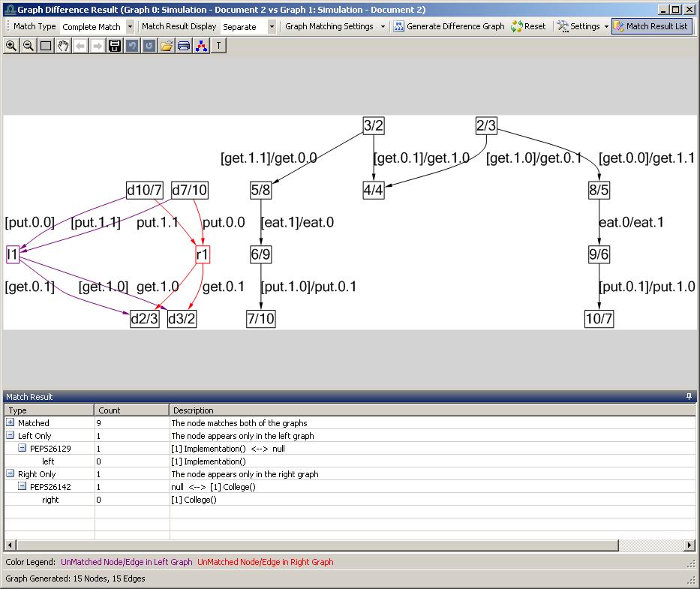Click 'UnMatched Node/Edge in Left Graph' legend

tap(126, 562)
